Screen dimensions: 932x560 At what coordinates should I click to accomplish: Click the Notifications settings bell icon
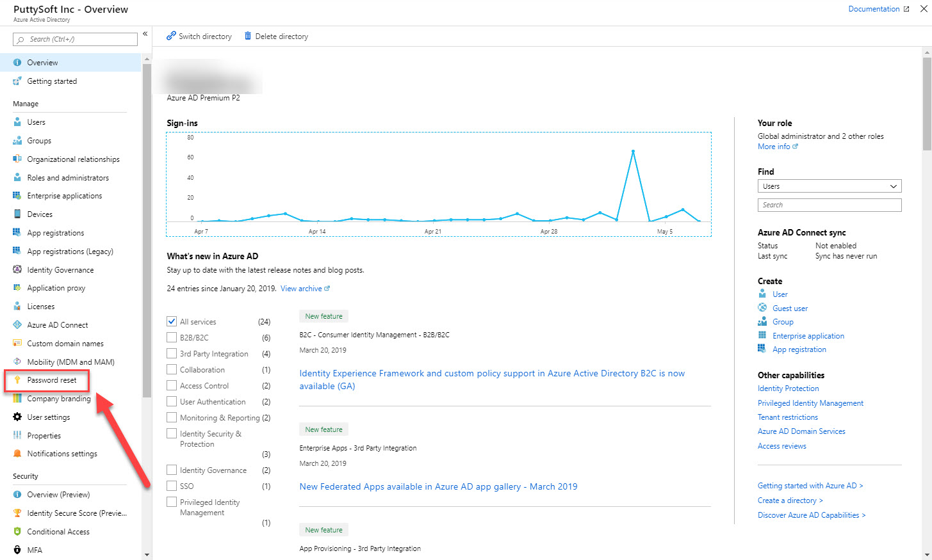17,454
